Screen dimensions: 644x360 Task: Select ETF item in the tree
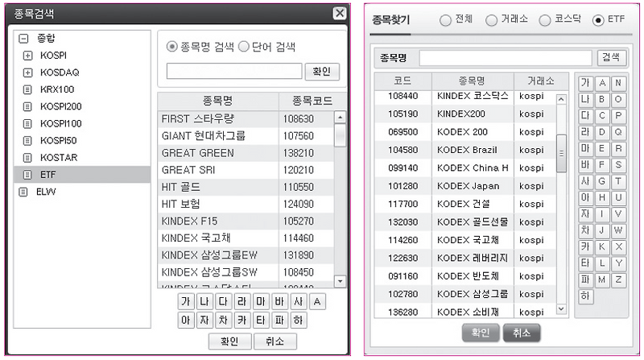(82, 175)
